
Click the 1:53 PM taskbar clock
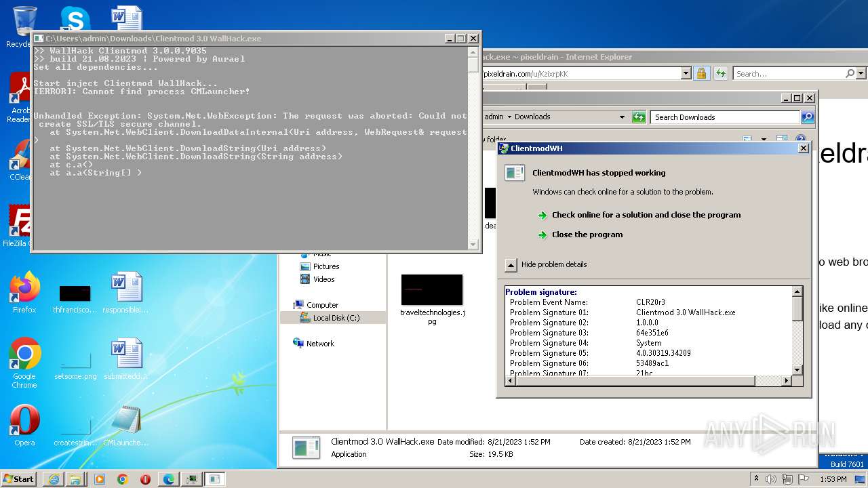point(833,479)
